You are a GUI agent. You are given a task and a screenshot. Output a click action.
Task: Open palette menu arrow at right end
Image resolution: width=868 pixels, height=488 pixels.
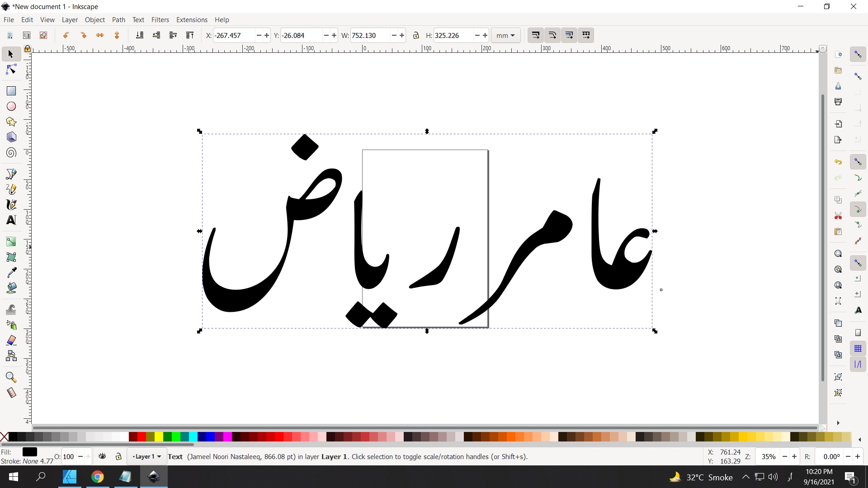[859, 440]
